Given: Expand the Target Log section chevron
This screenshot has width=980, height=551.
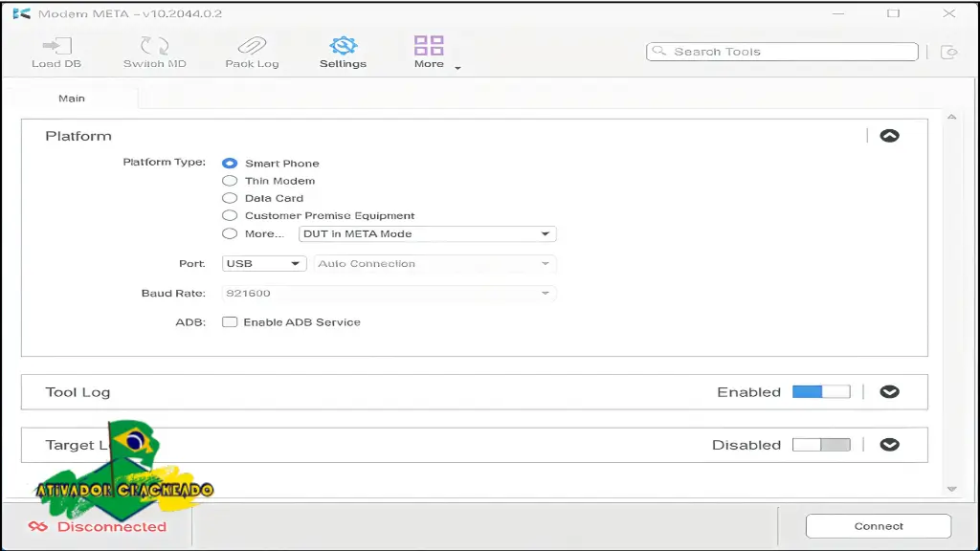Looking at the screenshot, I should click(889, 445).
